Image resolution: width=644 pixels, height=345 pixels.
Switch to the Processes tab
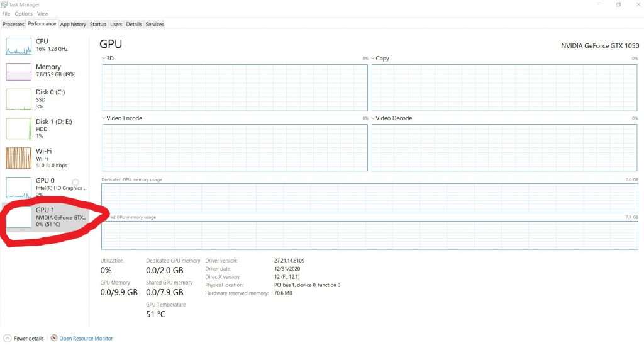[13, 25]
